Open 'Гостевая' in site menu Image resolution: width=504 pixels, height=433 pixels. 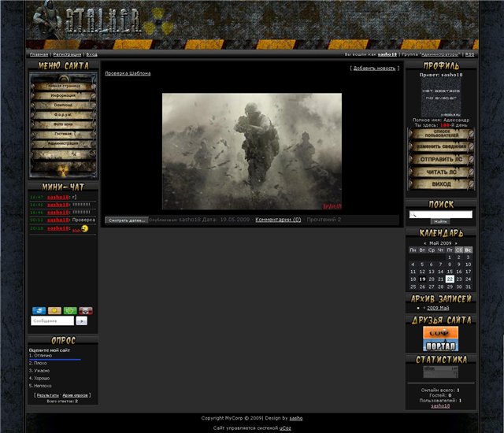(63, 134)
